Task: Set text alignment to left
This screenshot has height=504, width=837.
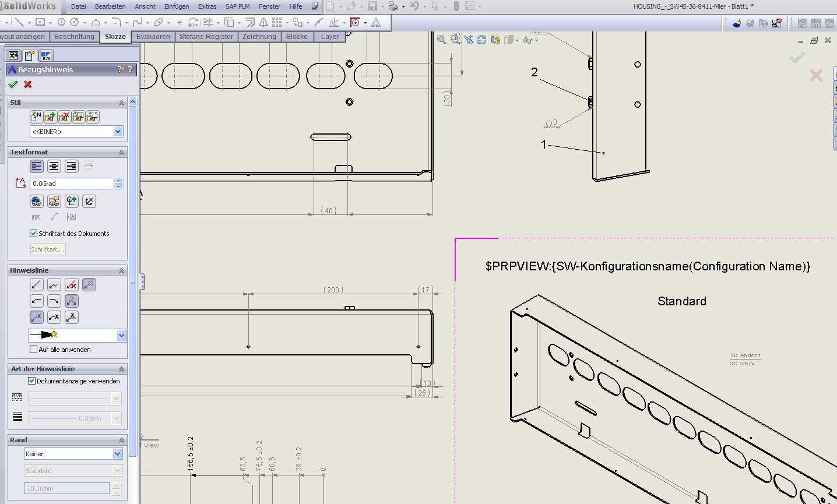Action: tap(36, 167)
